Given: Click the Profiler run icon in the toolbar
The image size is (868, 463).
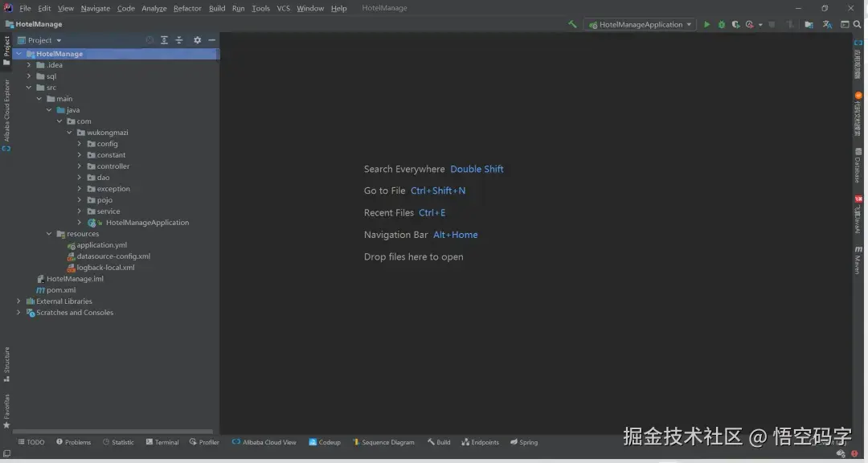Looking at the screenshot, I should (750, 24).
